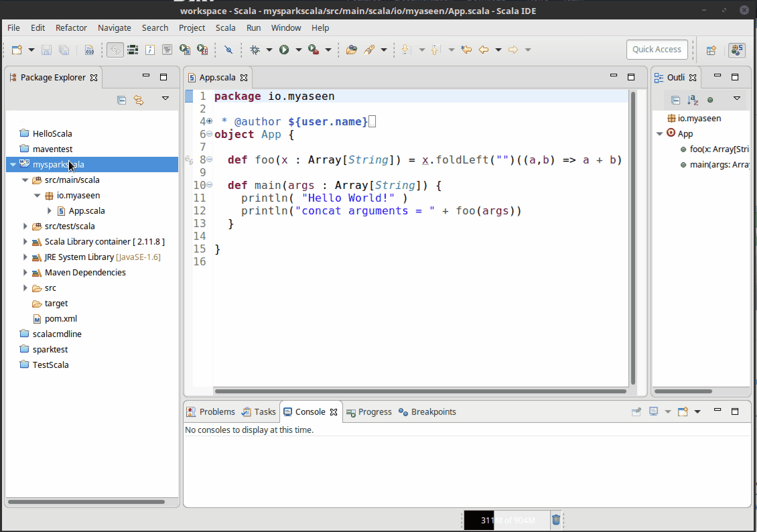Collapse All in Outline view
The width and height of the screenshot is (757, 532).
[x=676, y=100]
